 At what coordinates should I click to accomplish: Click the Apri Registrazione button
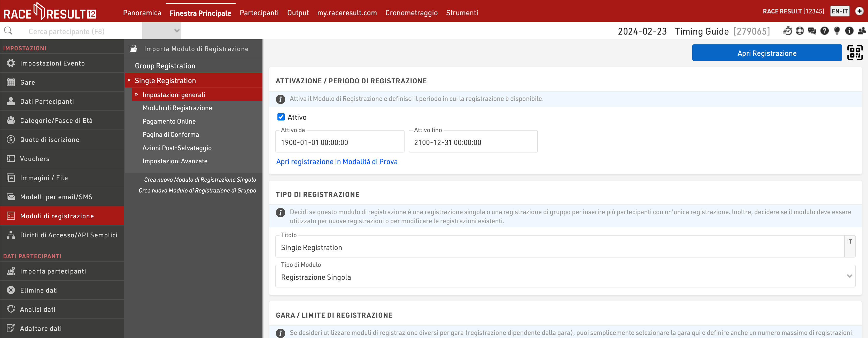[766, 53]
